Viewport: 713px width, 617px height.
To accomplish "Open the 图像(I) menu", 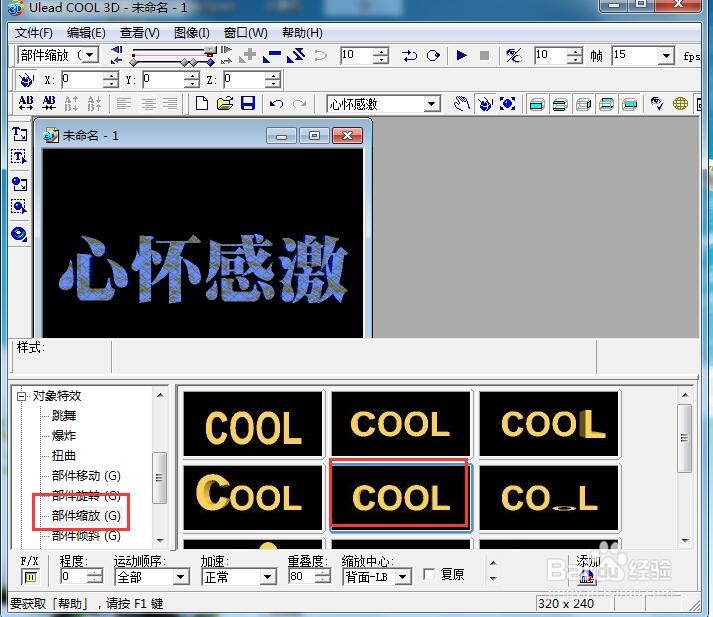I will (x=191, y=33).
